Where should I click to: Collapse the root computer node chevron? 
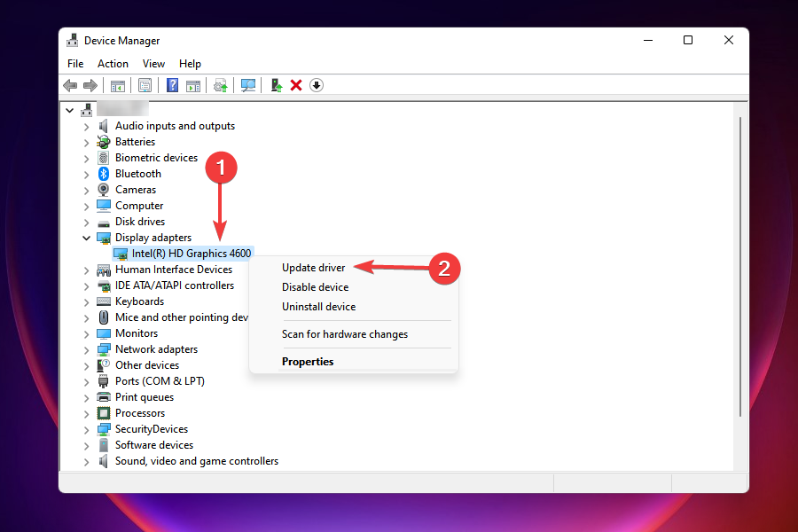coord(70,110)
